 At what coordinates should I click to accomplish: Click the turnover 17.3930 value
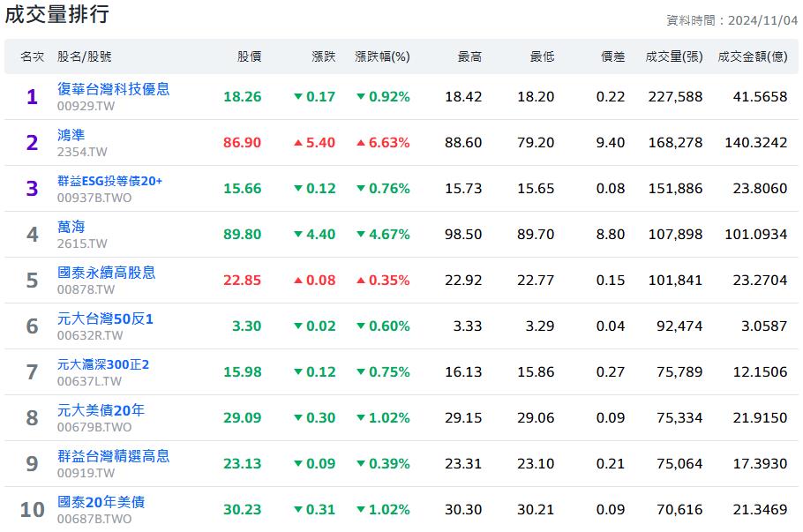point(760,463)
